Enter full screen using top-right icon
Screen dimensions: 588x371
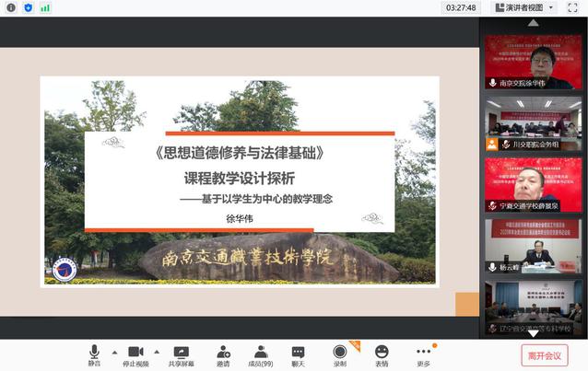[x=572, y=7]
